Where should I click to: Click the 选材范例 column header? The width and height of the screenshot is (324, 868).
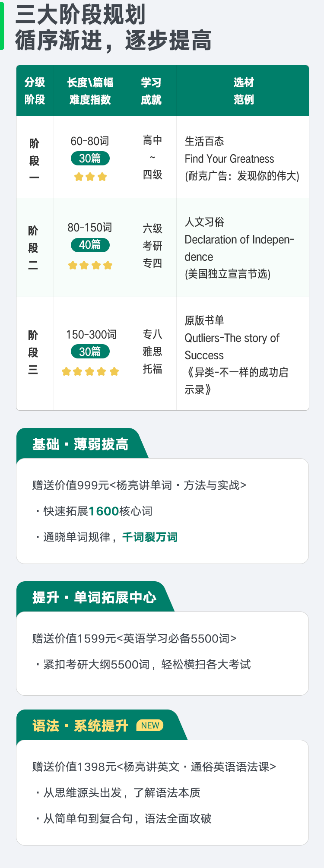coord(243,91)
